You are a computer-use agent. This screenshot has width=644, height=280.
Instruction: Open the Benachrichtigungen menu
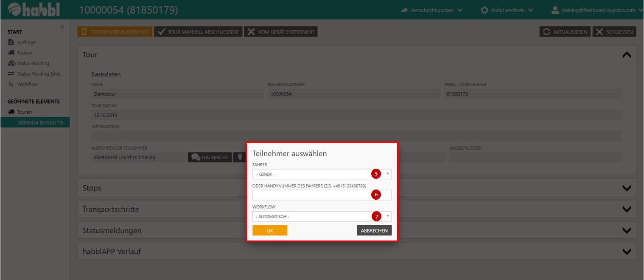(432, 10)
